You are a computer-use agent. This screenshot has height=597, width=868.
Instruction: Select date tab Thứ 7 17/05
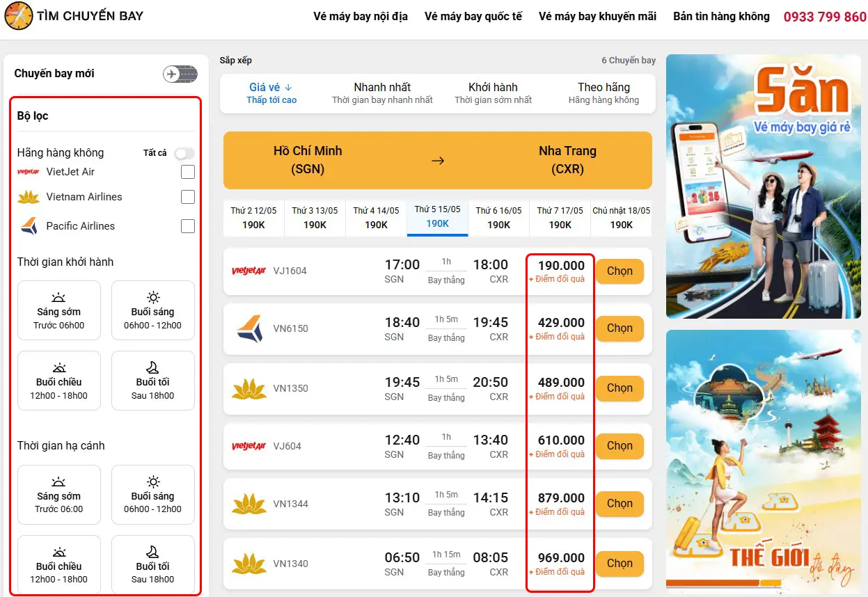(x=560, y=218)
